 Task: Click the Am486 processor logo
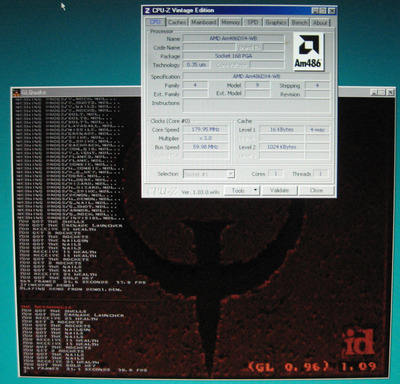(308, 52)
